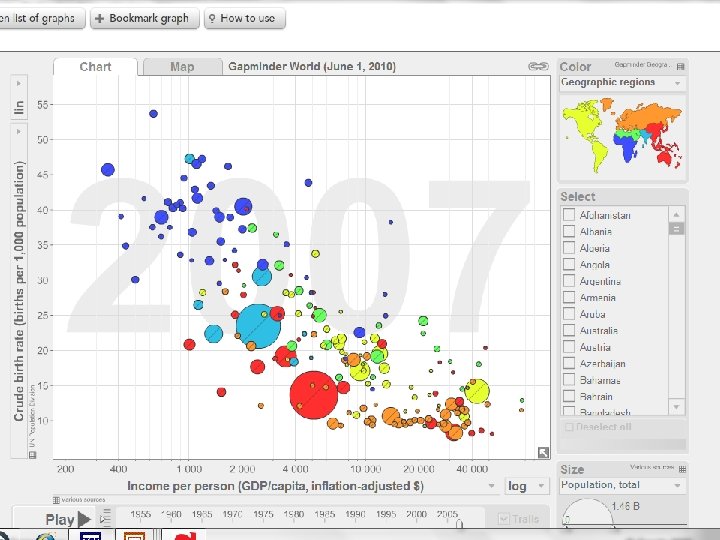The height and width of the screenshot is (540, 720).
Task: Open the Color indicator data grid icon
Action: [681, 67]
